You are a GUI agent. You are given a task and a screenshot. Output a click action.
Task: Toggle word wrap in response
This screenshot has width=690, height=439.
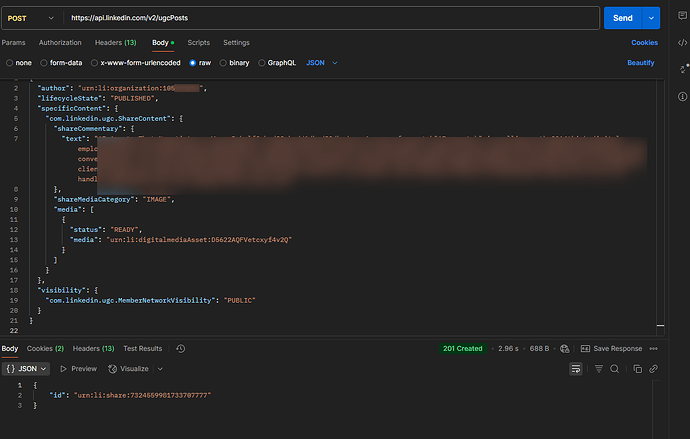coord(576,369)
